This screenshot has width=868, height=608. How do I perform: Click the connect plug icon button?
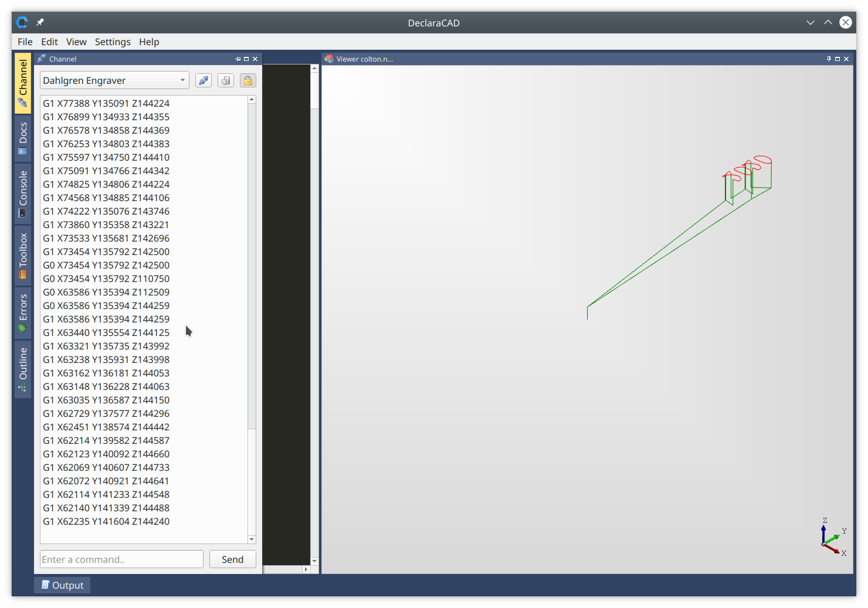(x=204, y=80)
